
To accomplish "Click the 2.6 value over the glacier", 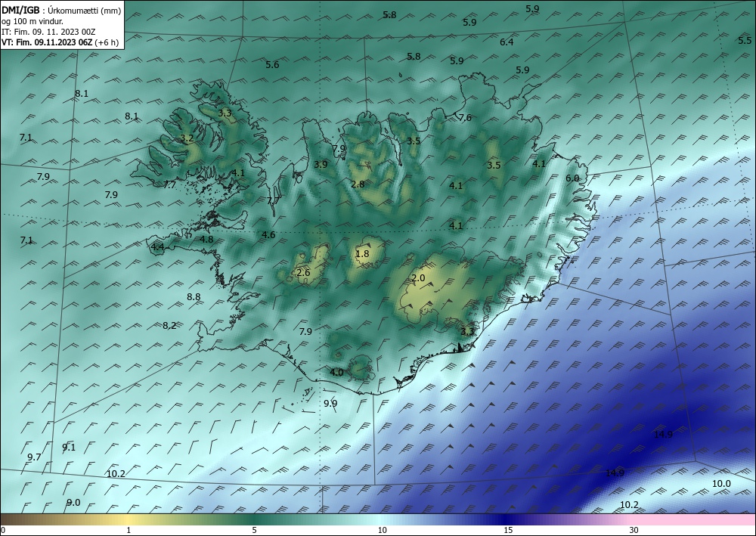I will tap(303, 273).
